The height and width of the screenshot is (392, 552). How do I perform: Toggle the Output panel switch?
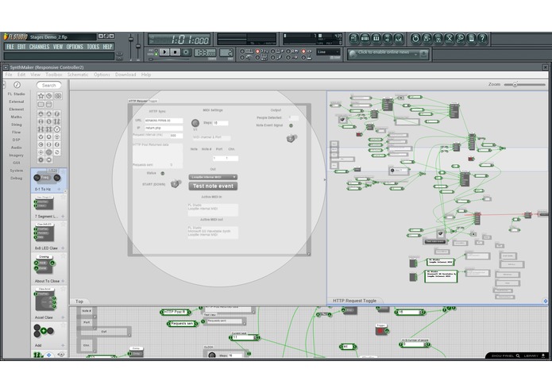tap(291, 138)
